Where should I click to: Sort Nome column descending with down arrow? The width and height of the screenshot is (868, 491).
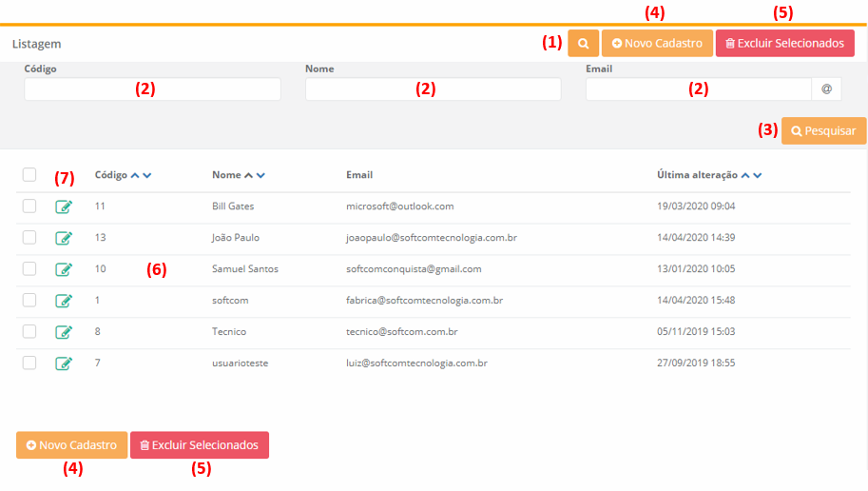(260, 175)
